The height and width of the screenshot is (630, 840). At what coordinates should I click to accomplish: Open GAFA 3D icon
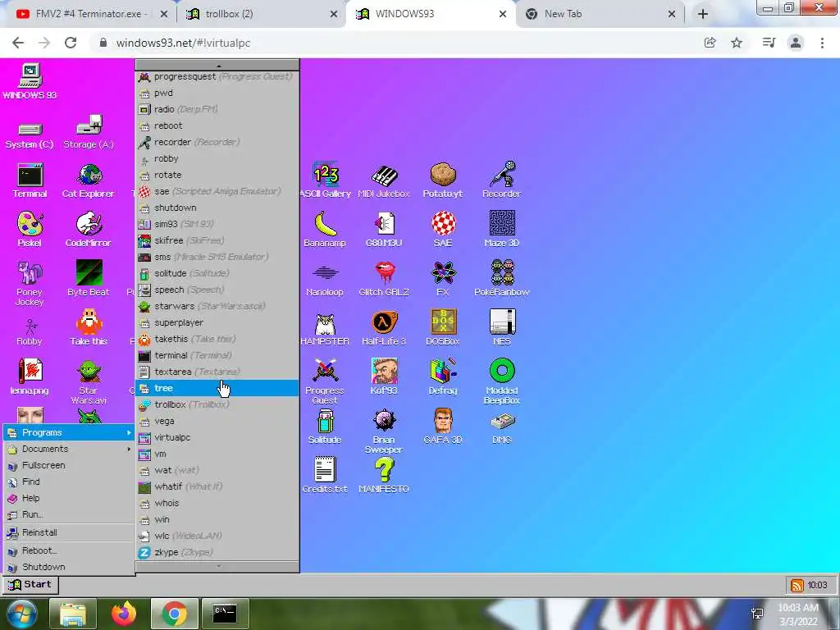442,427
